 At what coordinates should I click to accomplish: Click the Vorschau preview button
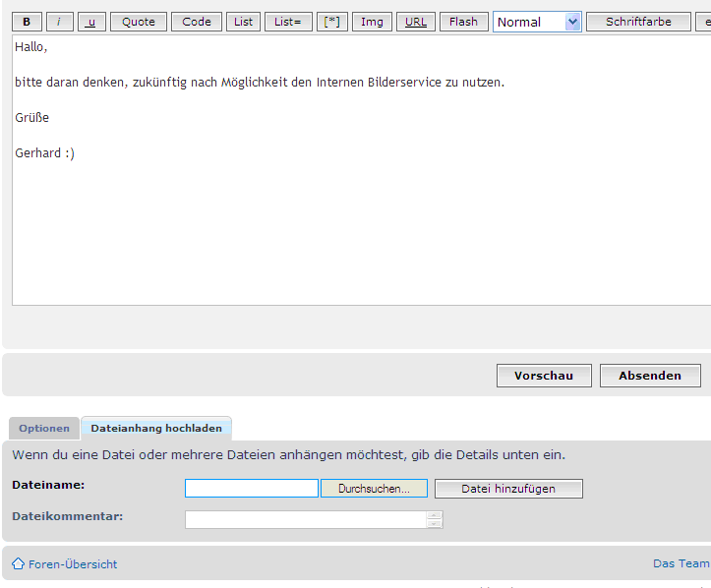coord(544,376)
